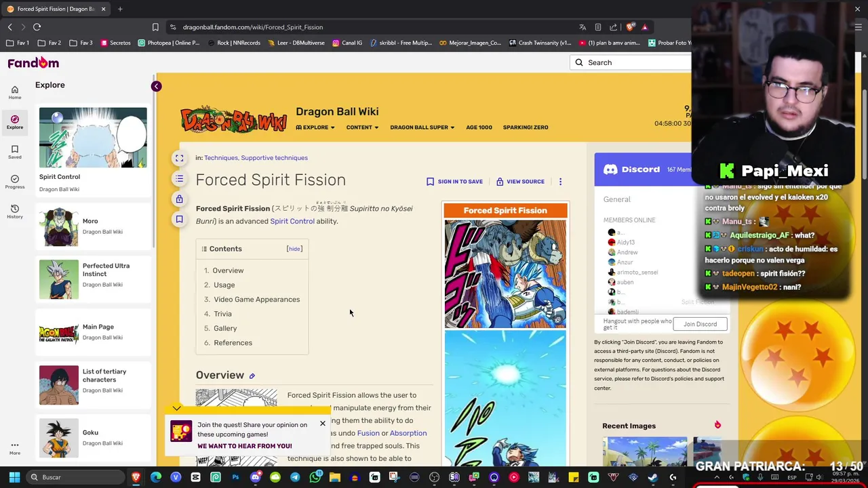
Task: Jump to Gallery in Contents
Action: [225, 328]
